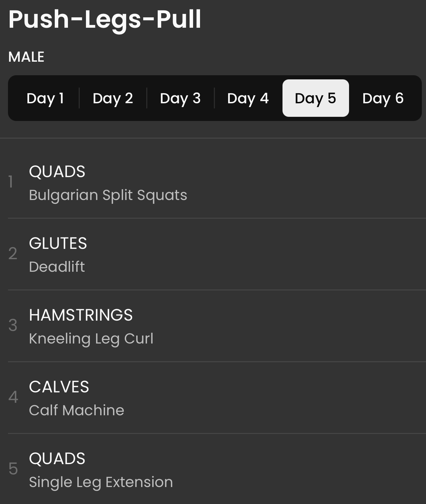
Task: Click QUADS heading above Single Leg Extension
Action: [x=57, y=459]
